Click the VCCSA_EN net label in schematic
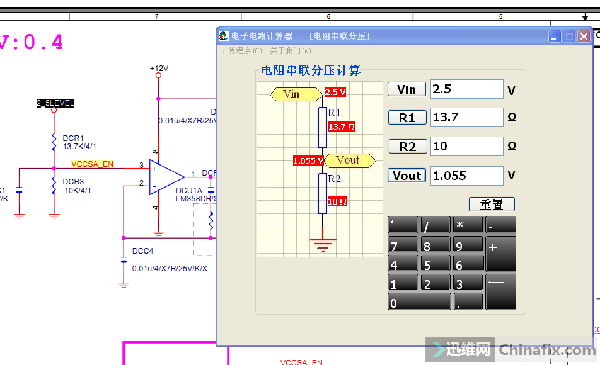This screenshot has height=365, width=600. [92, 164]
